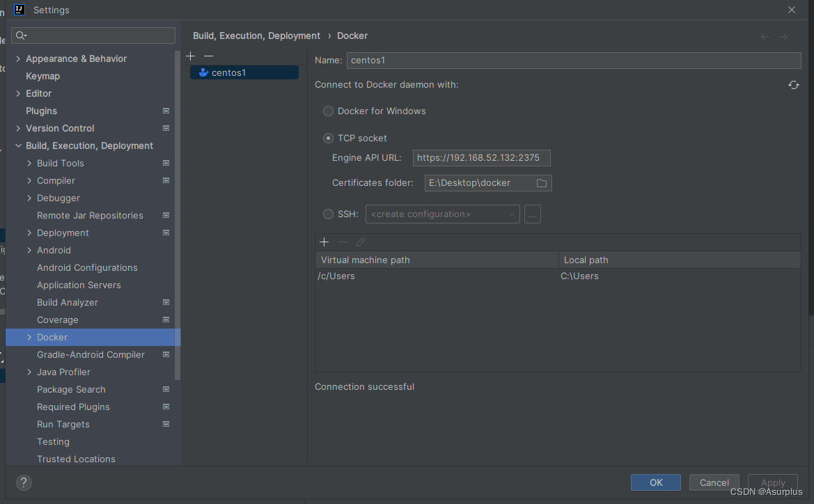Open SSH configurations with the ellipsis button
The height and width of the screenshot is (504, 814).
point(532,214)
